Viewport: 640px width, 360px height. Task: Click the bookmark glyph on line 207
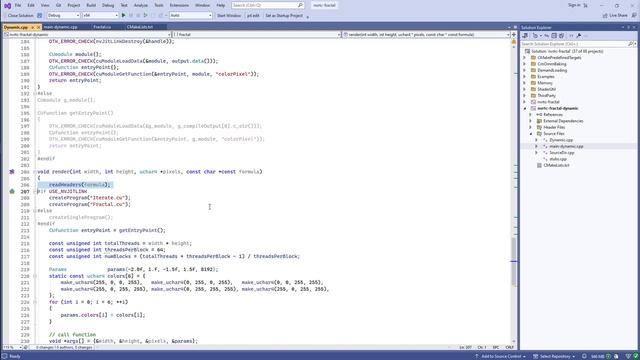coord(12,191)
